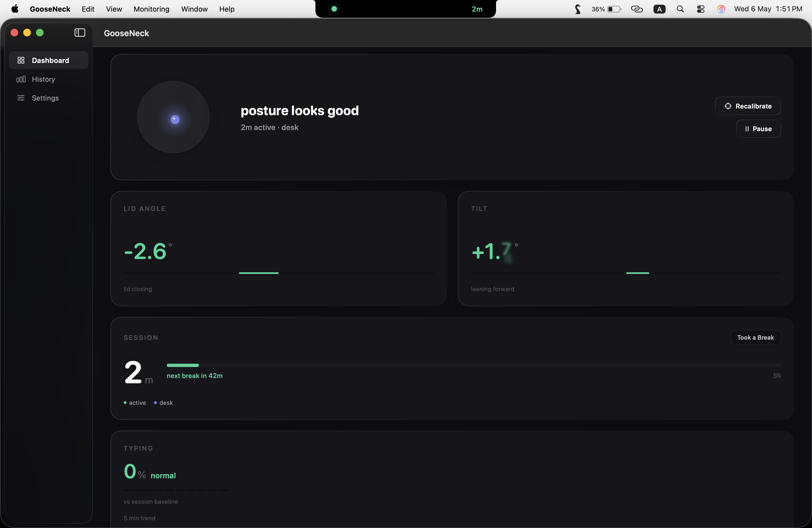Open the GooseNeck app menu
Viewport: 812px width, 528px height.
pyautogui.click(x=50, y=9)
